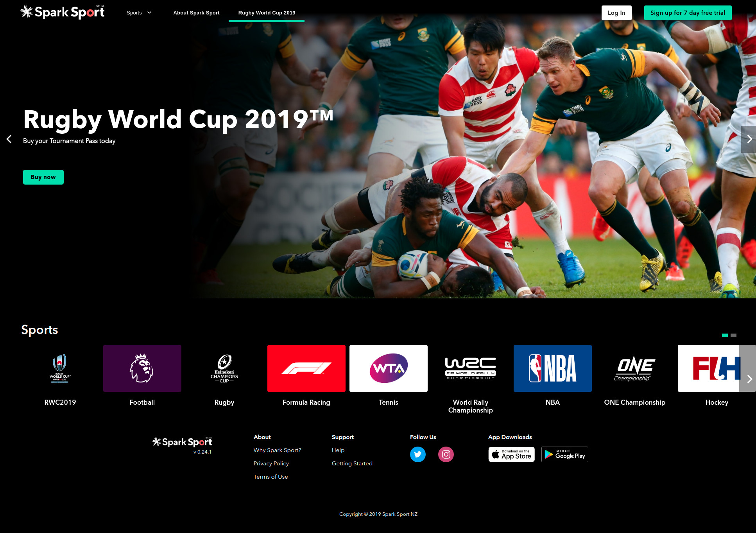Click the Rugby label text

224,402
